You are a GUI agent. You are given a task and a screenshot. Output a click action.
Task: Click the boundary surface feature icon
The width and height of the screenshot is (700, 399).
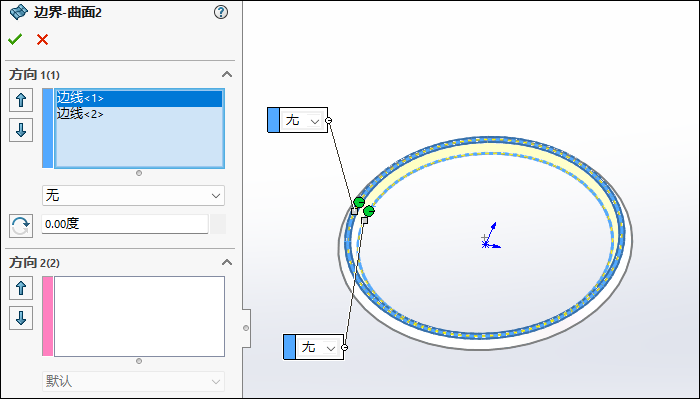pyautogui.click(x=19, y=12)
